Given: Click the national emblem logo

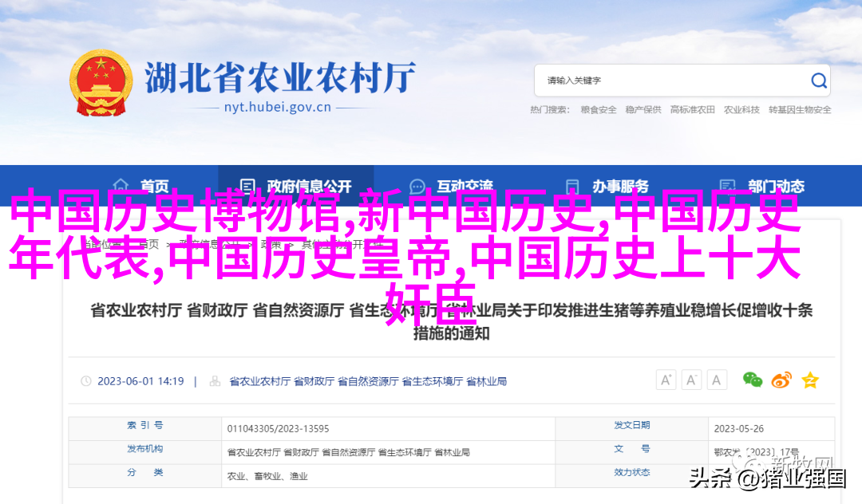Looking at the screenshot, I should tap(101, 84).
